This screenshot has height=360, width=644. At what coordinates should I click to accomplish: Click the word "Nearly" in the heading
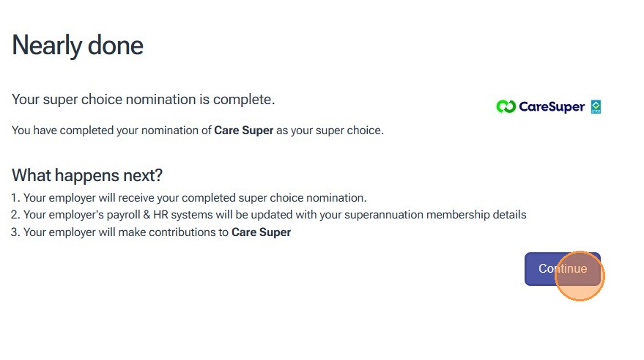[x=47, y=45]
